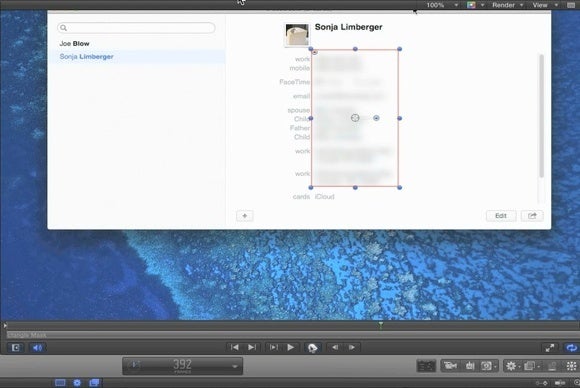Click the Play button
The height and width of the screenshot is (388, 580).
[x=291, y=347]
